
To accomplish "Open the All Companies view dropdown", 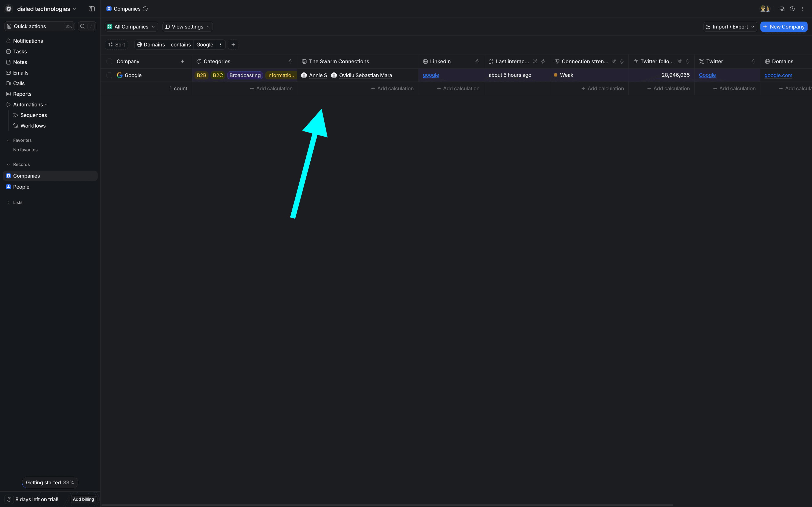I will [131, 26].
